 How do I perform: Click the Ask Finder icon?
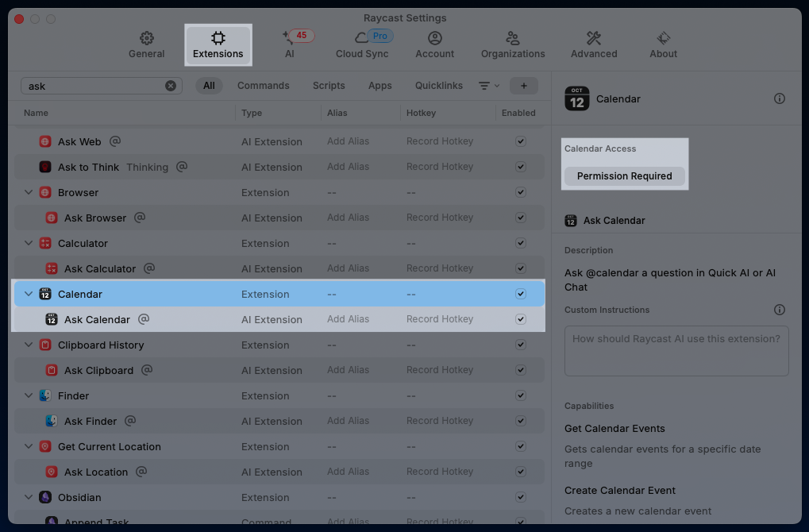[x=52, y=421]
